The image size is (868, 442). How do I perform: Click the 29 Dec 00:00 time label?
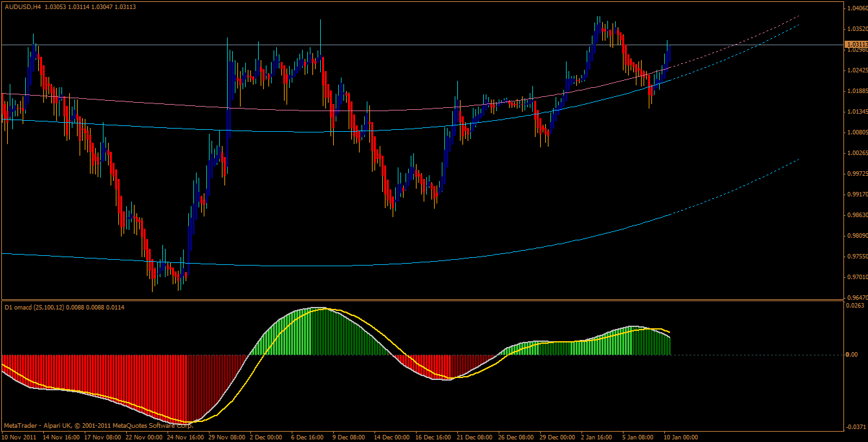(x=557, y=437)
